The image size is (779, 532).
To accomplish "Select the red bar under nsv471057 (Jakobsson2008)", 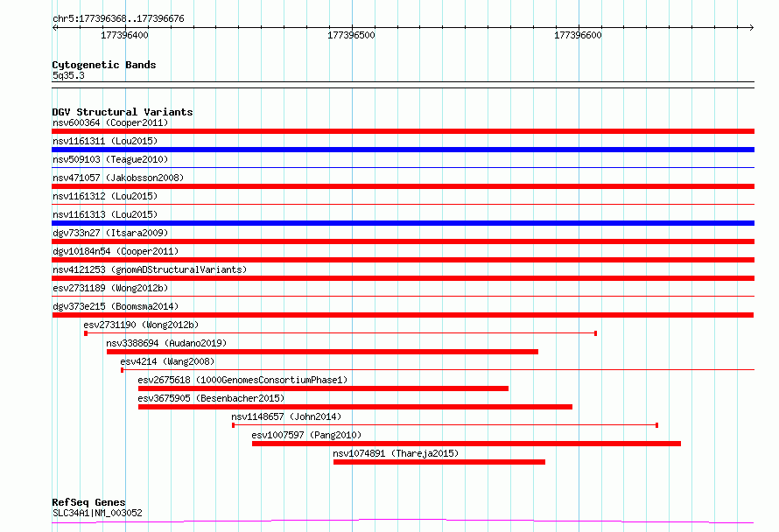I will pyautogui.click(x=403, y=186).
